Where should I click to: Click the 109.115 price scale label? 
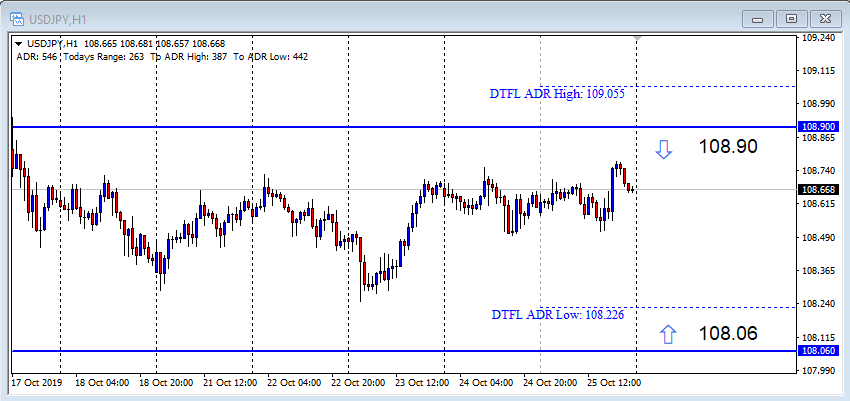pos(819,71)
